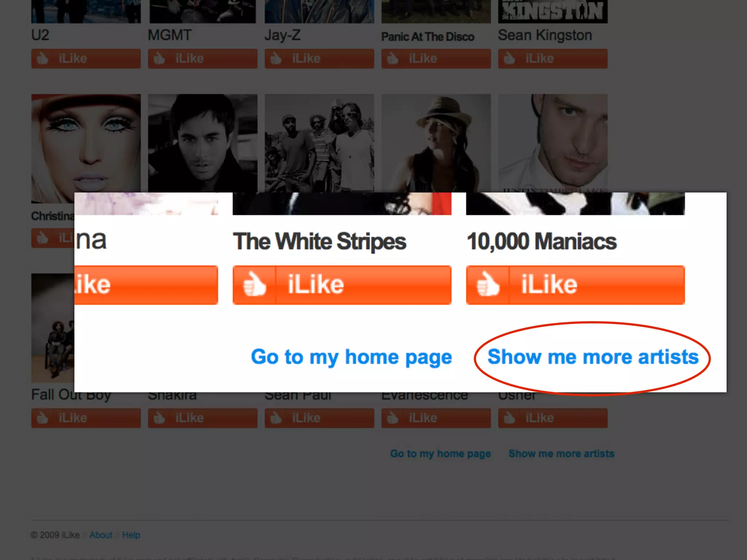
Task: Click the small Go to my home page link
Action: coord(441,454)
